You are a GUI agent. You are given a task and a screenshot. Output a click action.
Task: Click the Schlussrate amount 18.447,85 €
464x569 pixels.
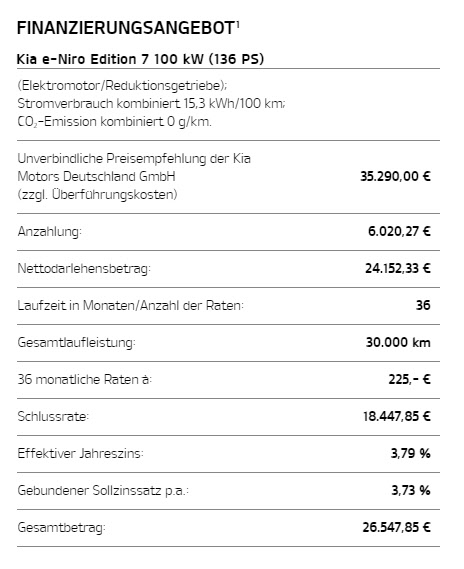click(397, 416)
